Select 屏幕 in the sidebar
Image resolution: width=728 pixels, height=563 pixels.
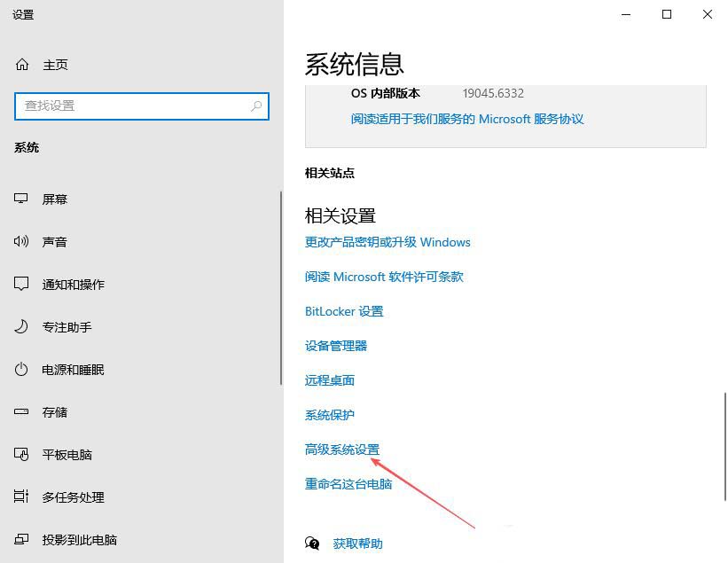pyautogui.click(x=55, y=199)
